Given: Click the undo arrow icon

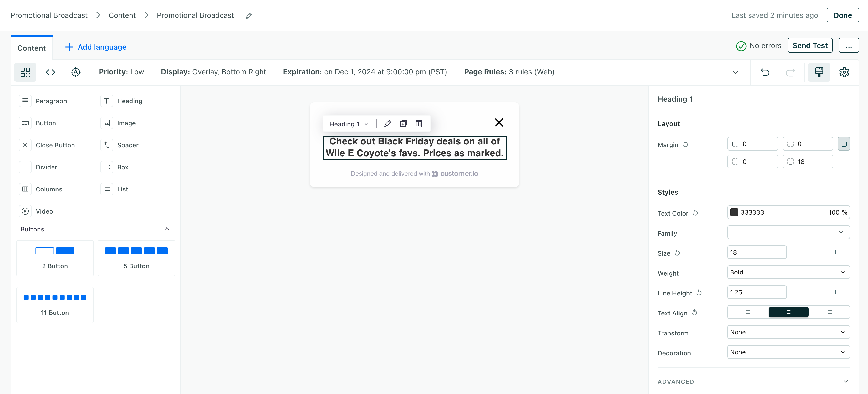Looking at the screenshot, I should pyautogui.click(x=765, y=72).
